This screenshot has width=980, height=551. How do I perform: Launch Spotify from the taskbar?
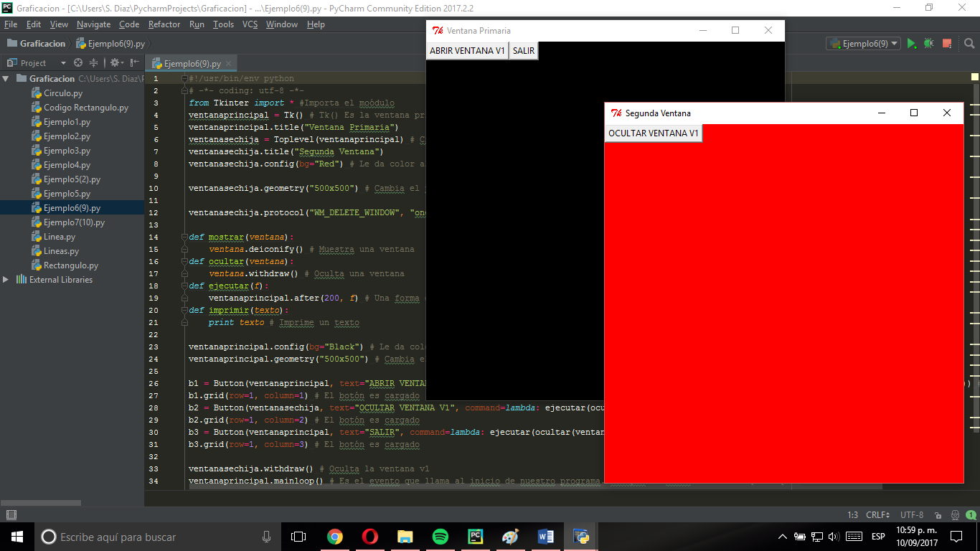coord(440,536)
